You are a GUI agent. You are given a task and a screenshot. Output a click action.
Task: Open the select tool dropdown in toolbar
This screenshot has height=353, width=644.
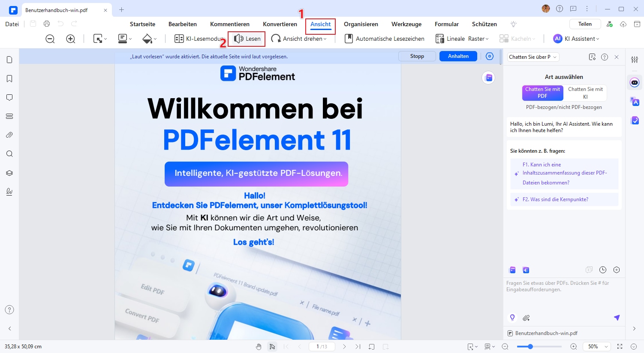point(100,39)
